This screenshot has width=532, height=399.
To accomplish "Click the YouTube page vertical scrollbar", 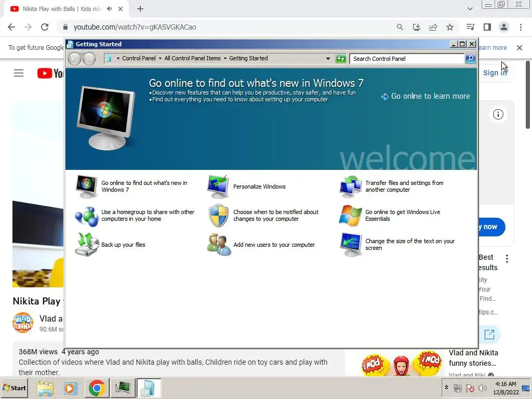I will 528,95.
